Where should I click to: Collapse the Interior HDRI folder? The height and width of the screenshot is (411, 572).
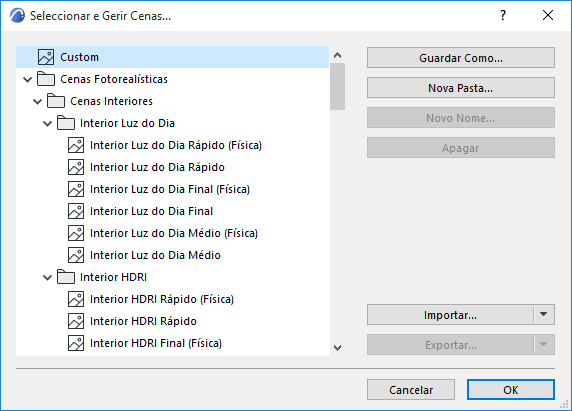pyautogui.click(x=47, y=278)
